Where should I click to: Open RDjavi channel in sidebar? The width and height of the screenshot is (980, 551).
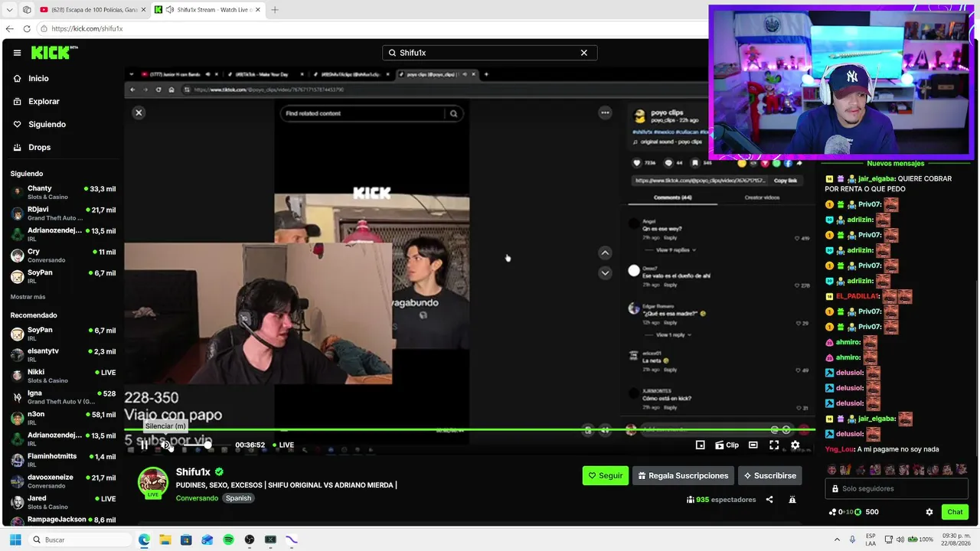pos(63,214)
